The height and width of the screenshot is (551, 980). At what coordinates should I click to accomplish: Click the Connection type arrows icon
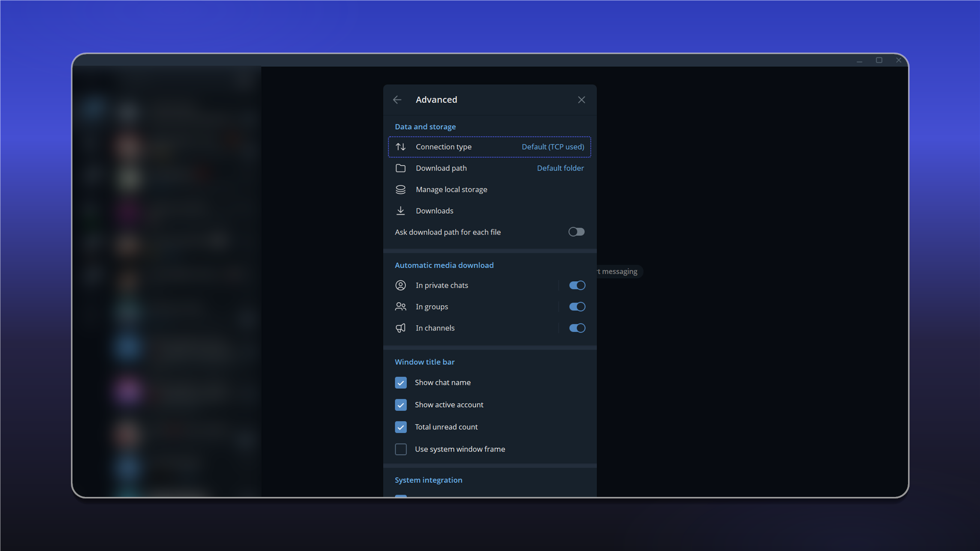click(401, 147)
